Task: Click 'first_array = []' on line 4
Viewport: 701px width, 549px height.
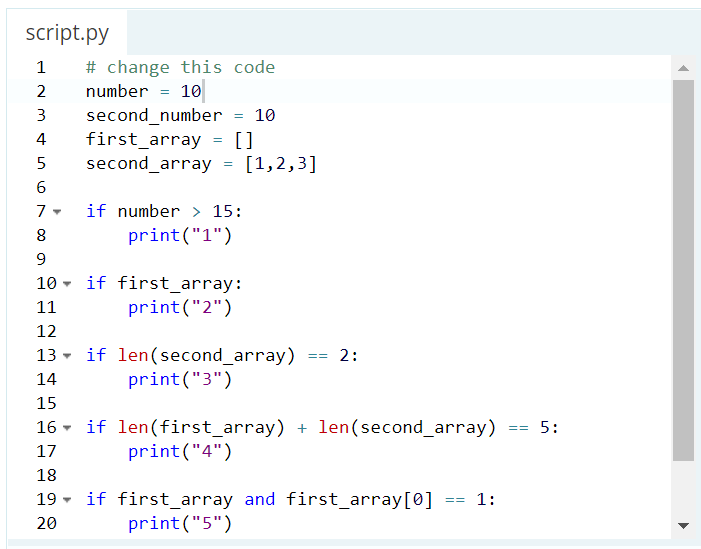Action: 169,139
